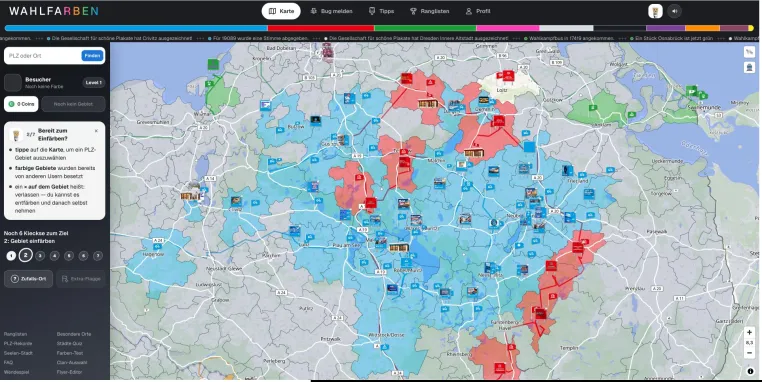Select progress step circle 2
762x382 pixels.
(x=25, y=255)
